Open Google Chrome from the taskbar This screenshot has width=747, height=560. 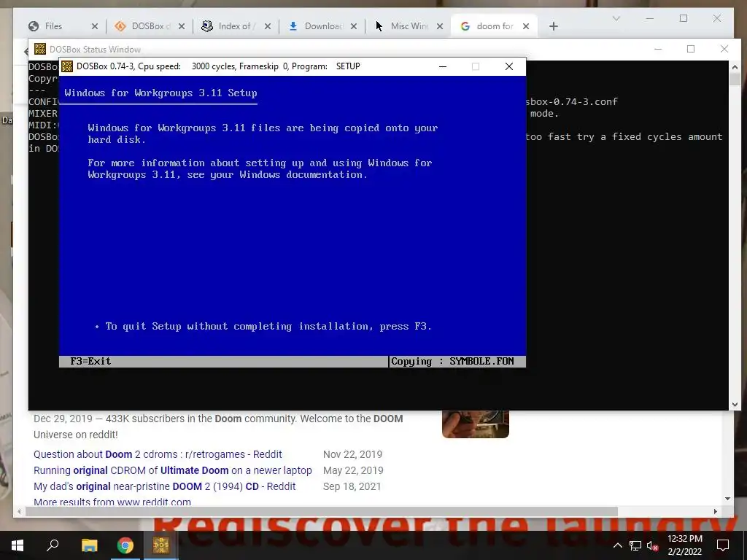tap(125, 545)
